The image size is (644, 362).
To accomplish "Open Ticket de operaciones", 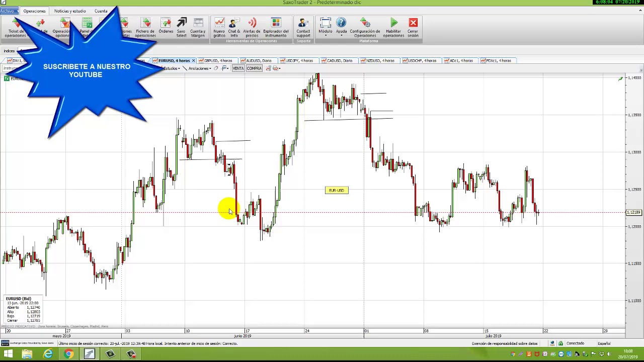I will coord(16,28).
